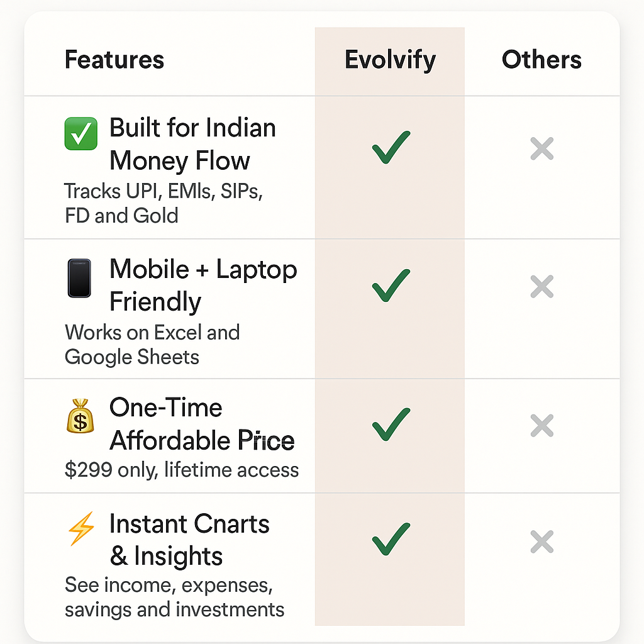Click the Mobile + Laptop Friendly title
The image size is (644, 644).
click(203, 286)
